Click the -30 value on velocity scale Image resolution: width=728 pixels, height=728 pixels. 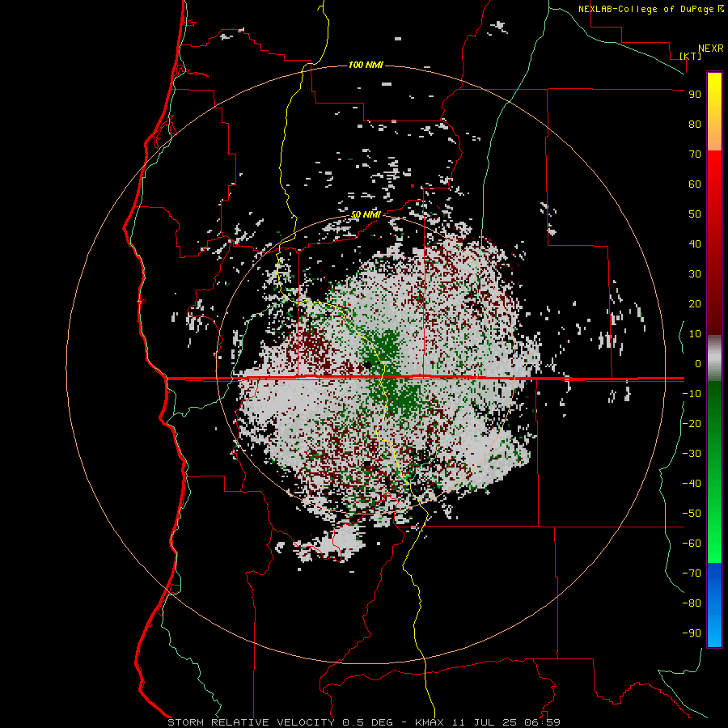pyautogui.click(x=692, y=454)
